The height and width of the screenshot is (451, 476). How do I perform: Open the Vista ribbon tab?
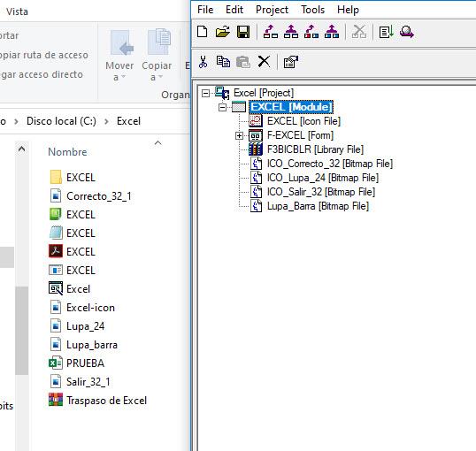[17, 11]
